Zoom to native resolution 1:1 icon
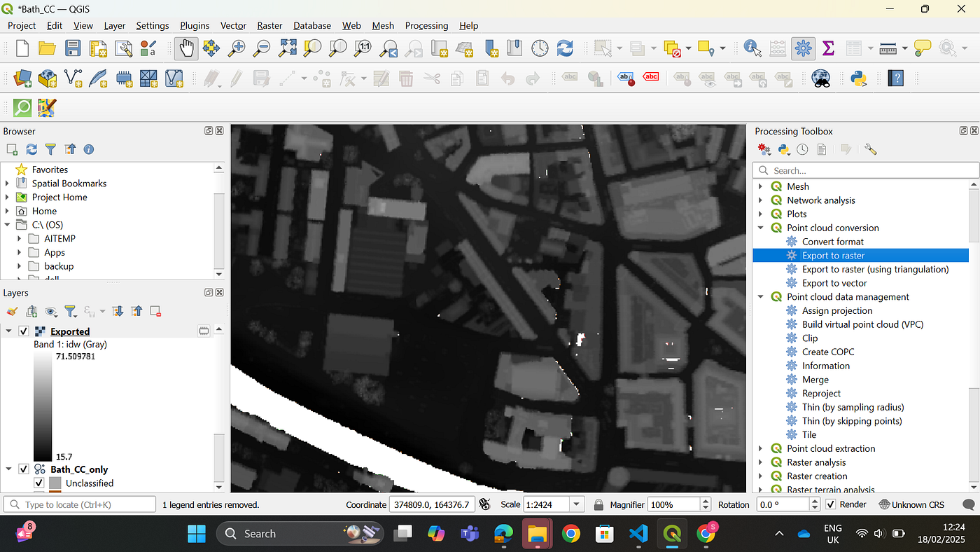 point(363,48)
